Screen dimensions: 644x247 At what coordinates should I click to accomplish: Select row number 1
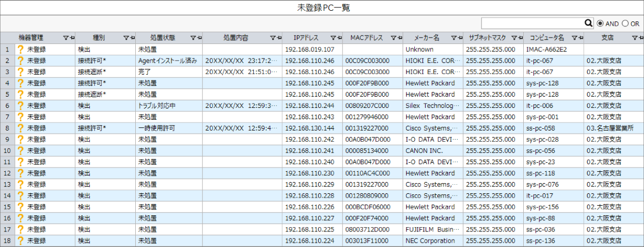(8, 49)
